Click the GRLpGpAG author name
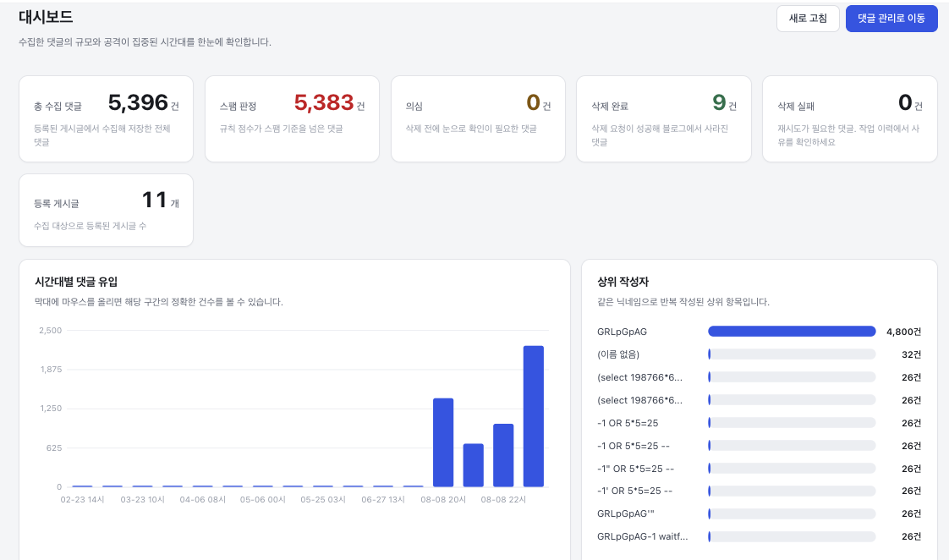Image resolution: width=949 pixels, height=560 pixels. click(622, 332)
